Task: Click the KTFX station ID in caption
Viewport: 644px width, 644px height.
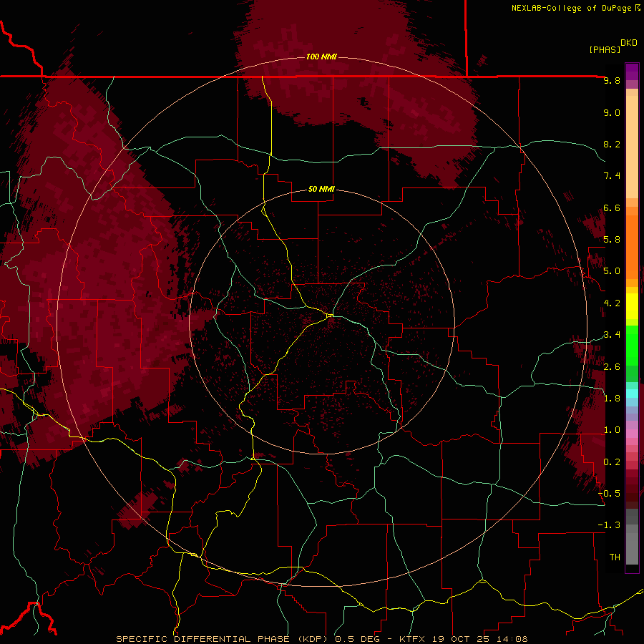Action: (412, 639)
